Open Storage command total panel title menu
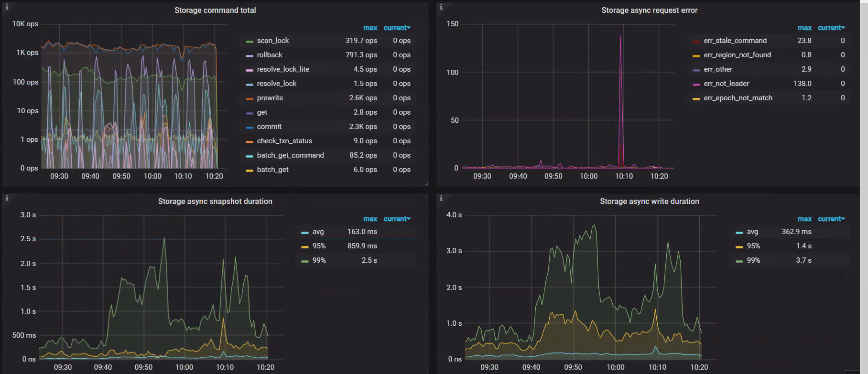This screenshot has height=374, width=868. tap(215, 11)
